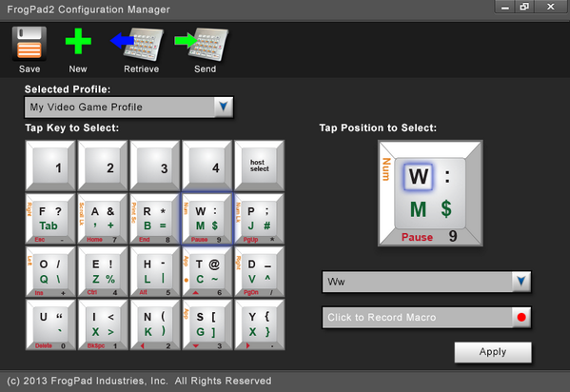570x392 pixels.
Task: Select the O / Q \ key
Action: (50, 271)
